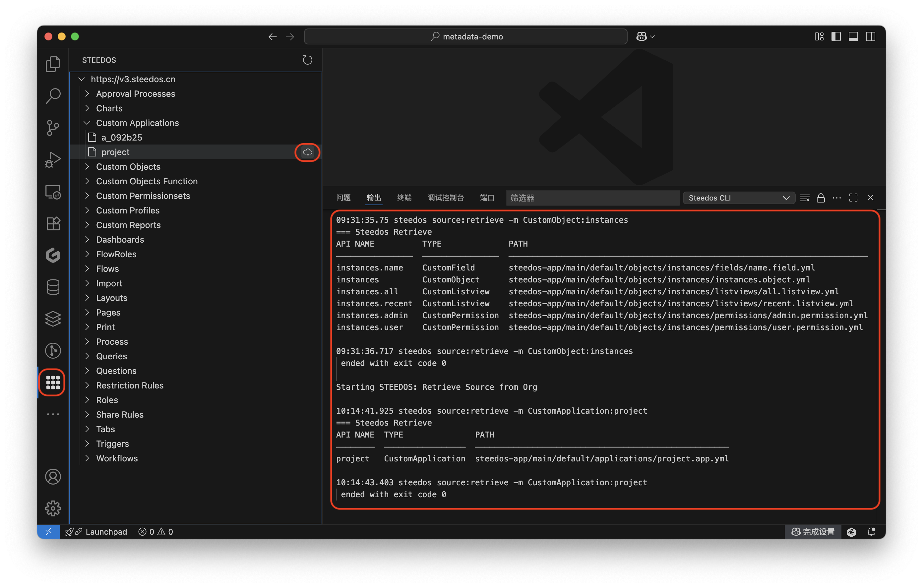Go back with the left arrow
Viewport: 923px width, 588px height.
point(273,36)
